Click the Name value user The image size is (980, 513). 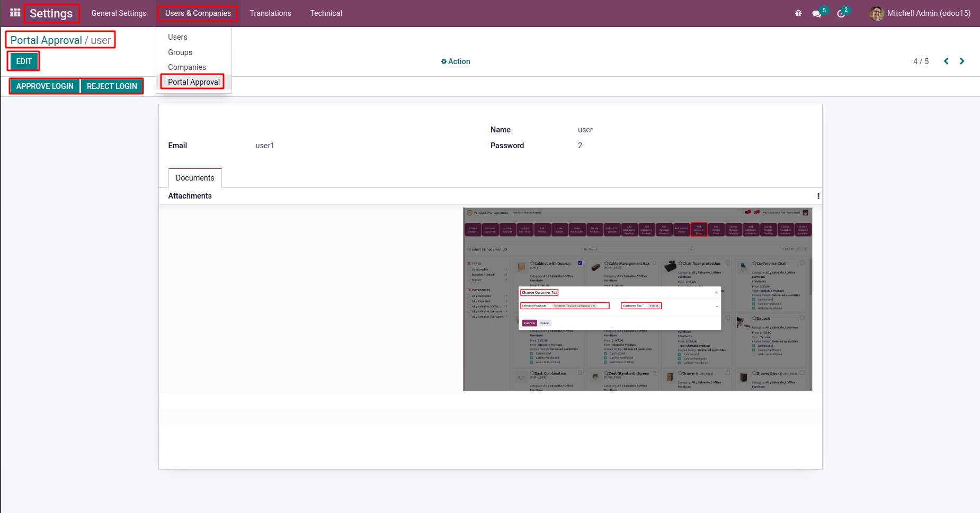(585, 130)
